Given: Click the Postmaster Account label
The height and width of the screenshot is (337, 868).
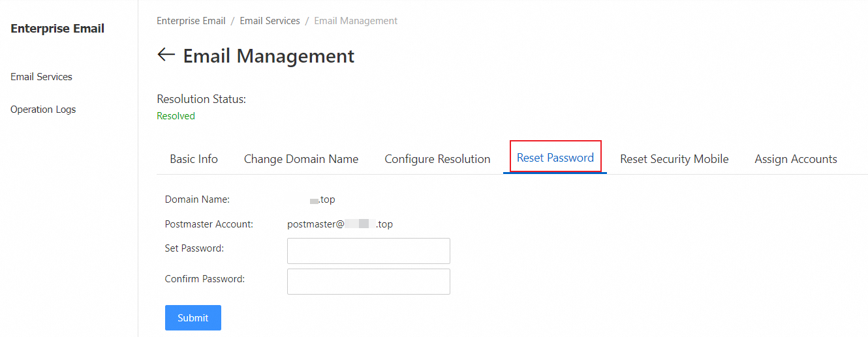Looking at the screenshot, I should (209, 224).
